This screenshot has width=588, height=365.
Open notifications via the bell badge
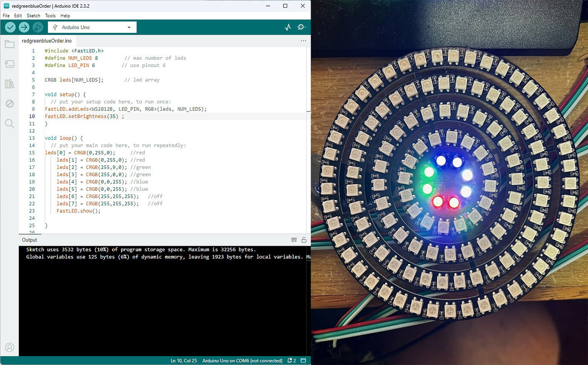pos(291,360)
